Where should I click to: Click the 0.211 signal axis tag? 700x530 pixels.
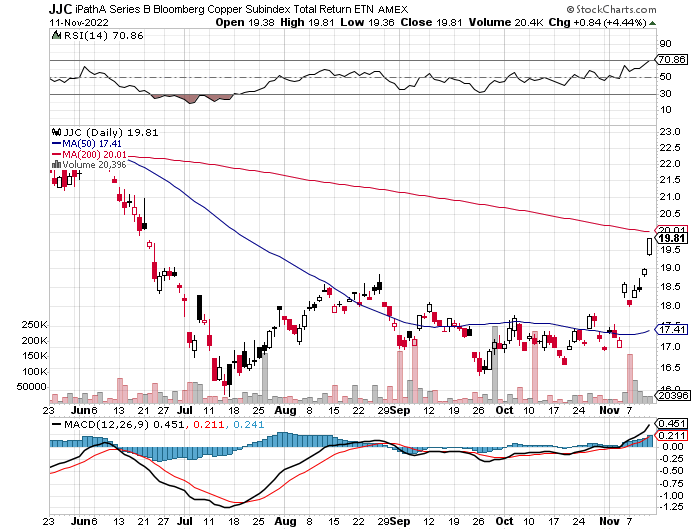tap(672, 435)
